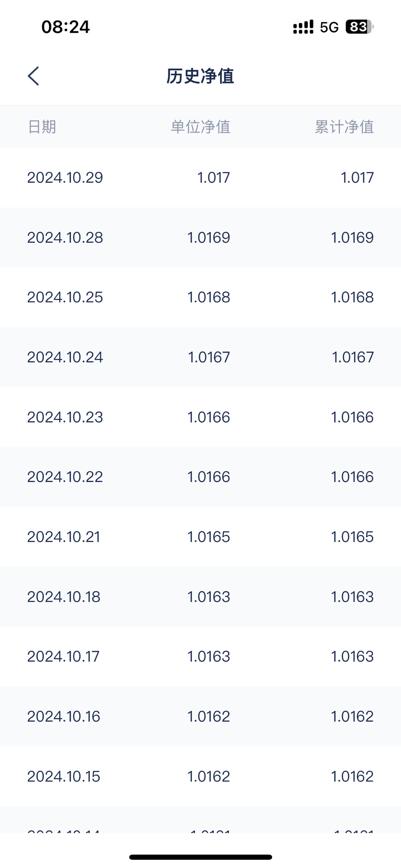Tap the back arrow icon
Screen dimensions: 401x868
(33, 76)
